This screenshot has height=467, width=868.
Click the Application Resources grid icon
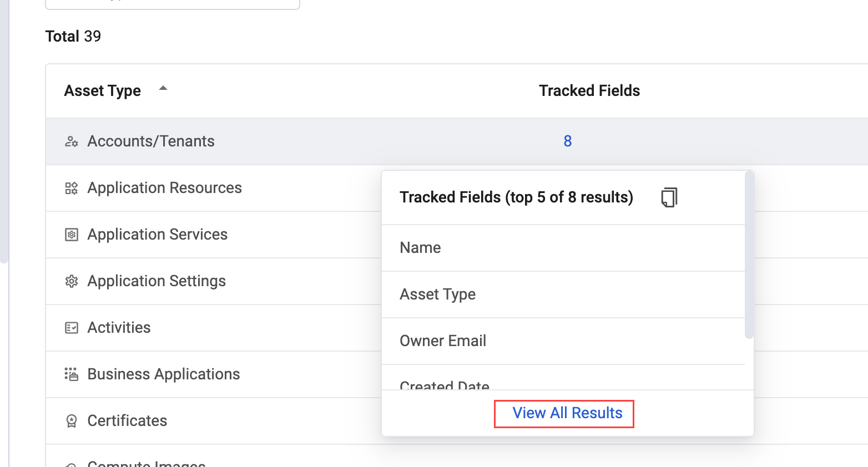pyautogui.click(x=71, y=188)
